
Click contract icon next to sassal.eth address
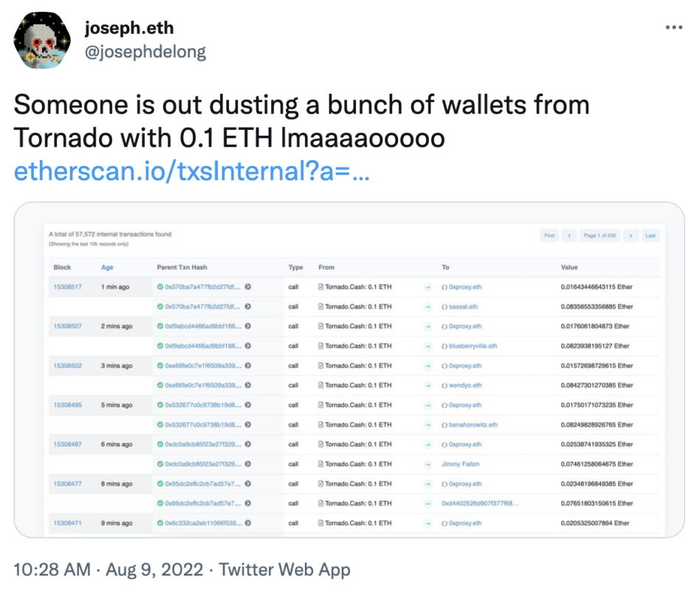444,306
